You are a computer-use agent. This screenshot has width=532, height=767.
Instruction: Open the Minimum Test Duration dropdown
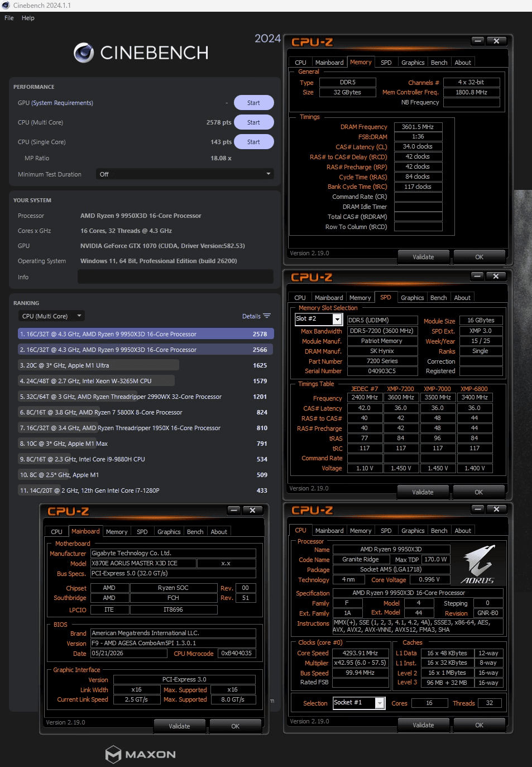[x=185, y=174]
